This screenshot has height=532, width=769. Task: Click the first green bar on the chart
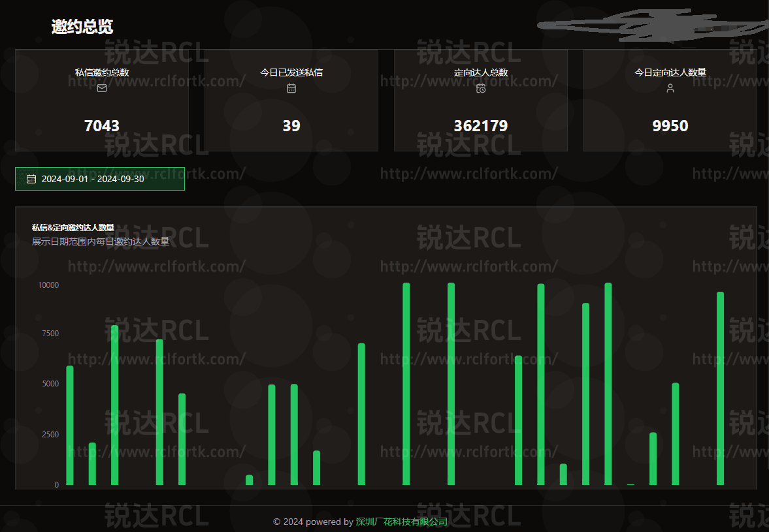pos(69,424)
